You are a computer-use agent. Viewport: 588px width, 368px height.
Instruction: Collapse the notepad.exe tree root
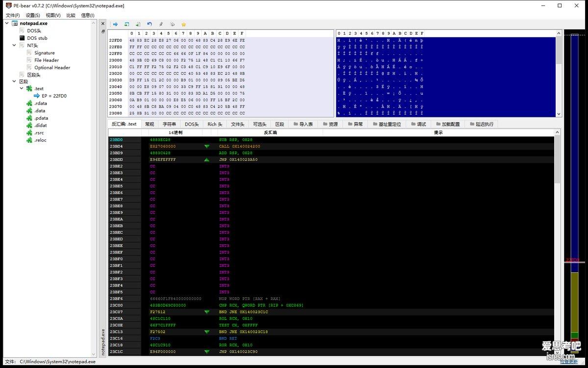[x=7, y=23]
